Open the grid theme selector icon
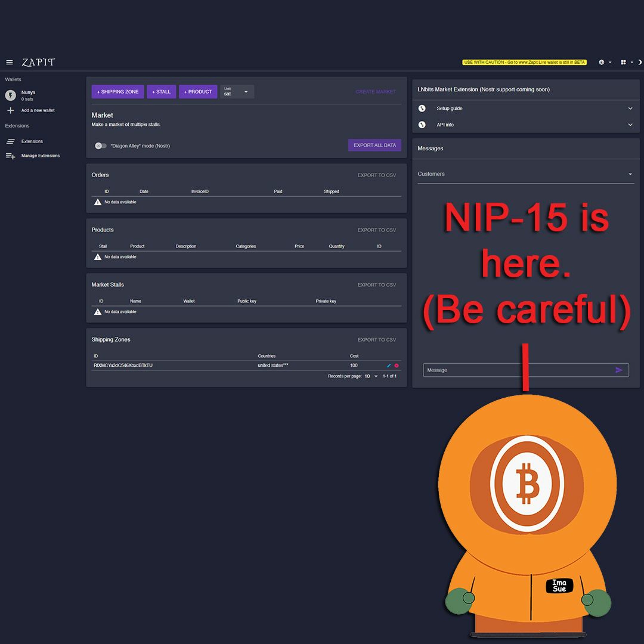The width and height of the screenshot is (644, 644). [x=623, y=62]
